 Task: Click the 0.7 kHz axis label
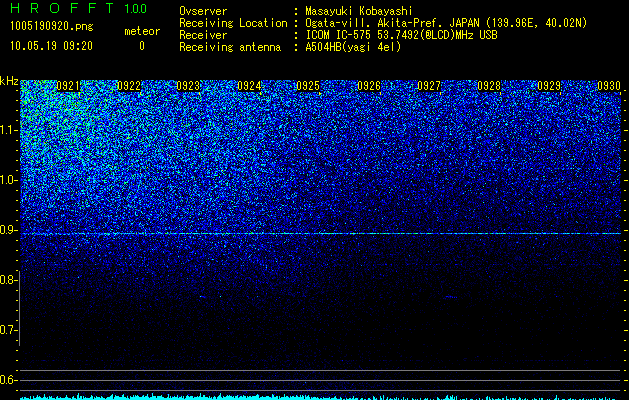pos(8,330)
